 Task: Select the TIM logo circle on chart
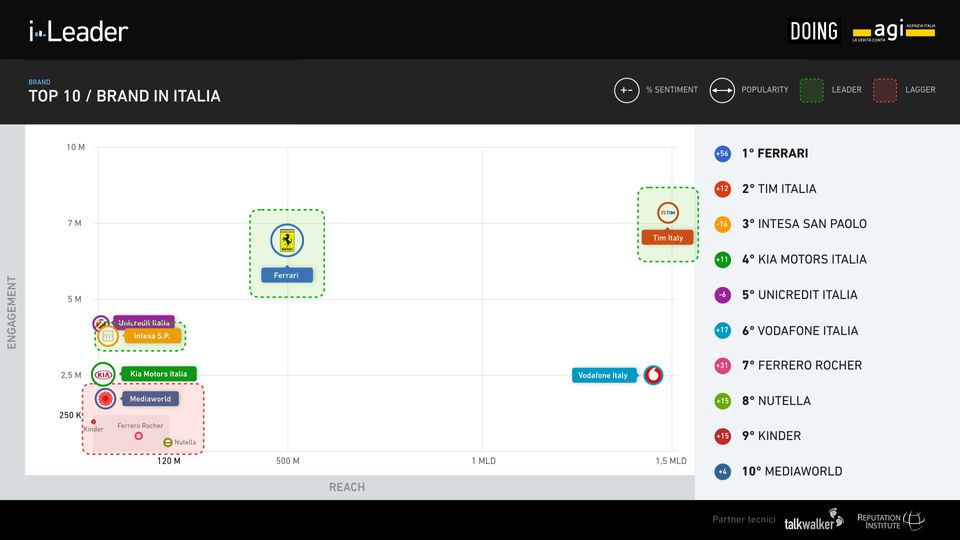click(668, 212)
